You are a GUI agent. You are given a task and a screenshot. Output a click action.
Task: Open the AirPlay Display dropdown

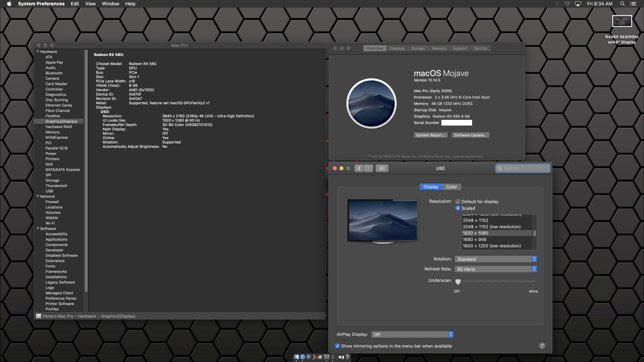coord(412,335)
